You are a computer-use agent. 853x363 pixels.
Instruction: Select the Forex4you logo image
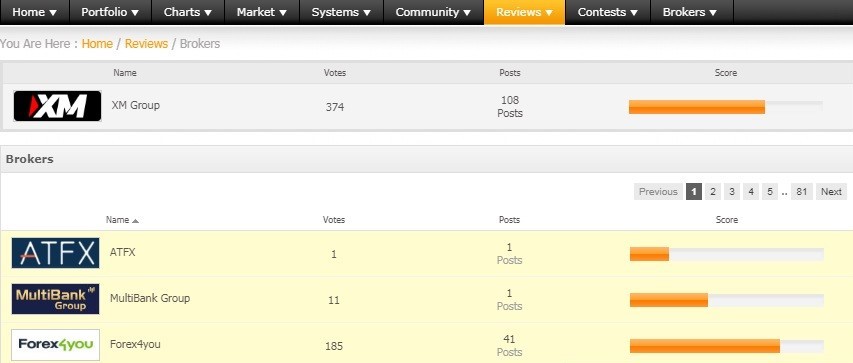[55, 344]
